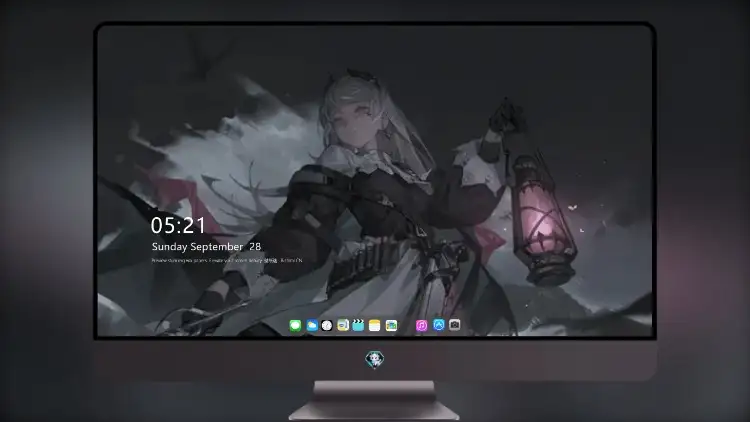Launch the yellow-and-blue app beside the Clock

(x=343, y=325)
